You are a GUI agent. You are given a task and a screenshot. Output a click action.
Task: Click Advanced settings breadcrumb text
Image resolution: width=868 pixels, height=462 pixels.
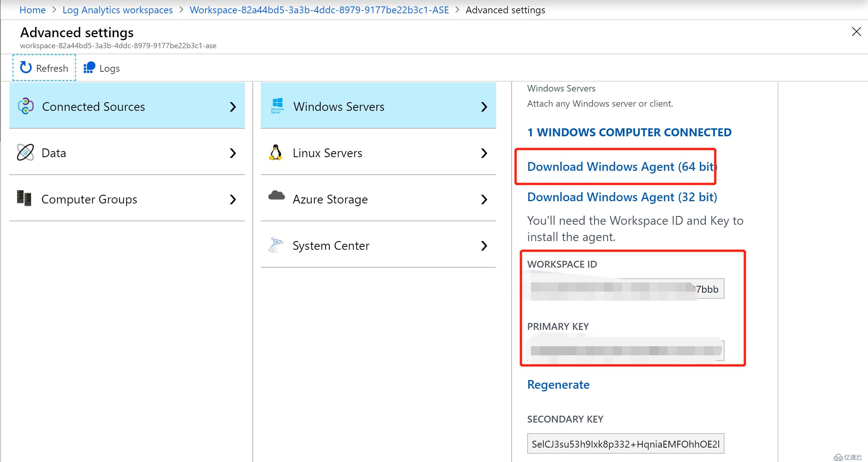point(505,10)
